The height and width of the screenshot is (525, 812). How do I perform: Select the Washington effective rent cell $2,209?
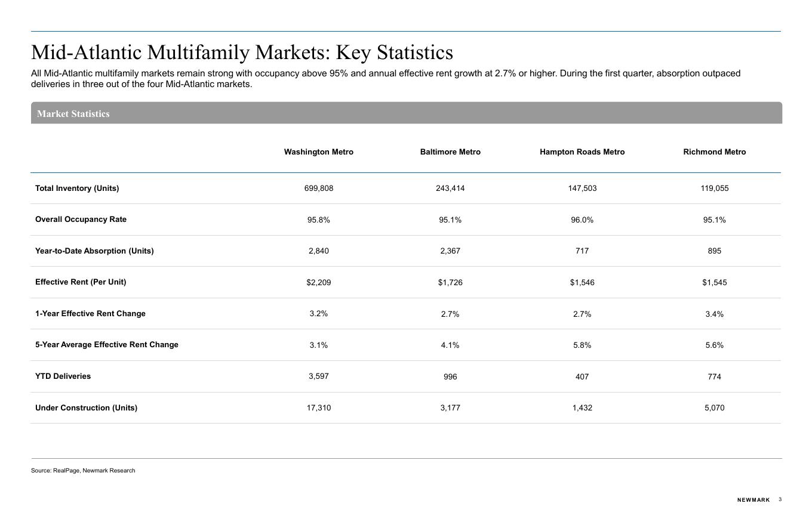[318, 283]
